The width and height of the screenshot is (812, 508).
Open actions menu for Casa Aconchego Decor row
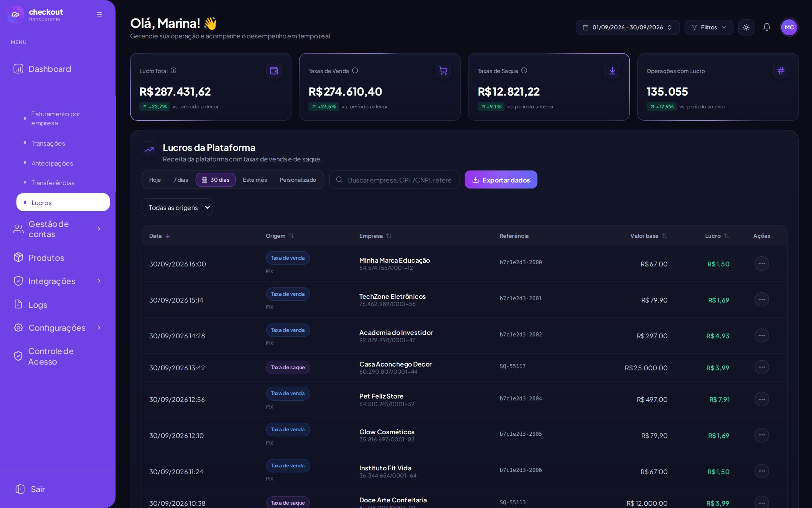(x=762, y=367)
